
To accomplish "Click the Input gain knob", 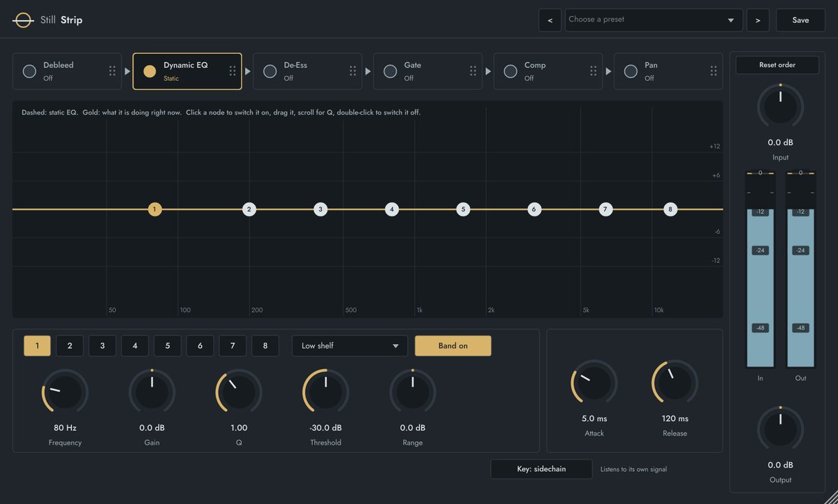I will pos(781,107).
